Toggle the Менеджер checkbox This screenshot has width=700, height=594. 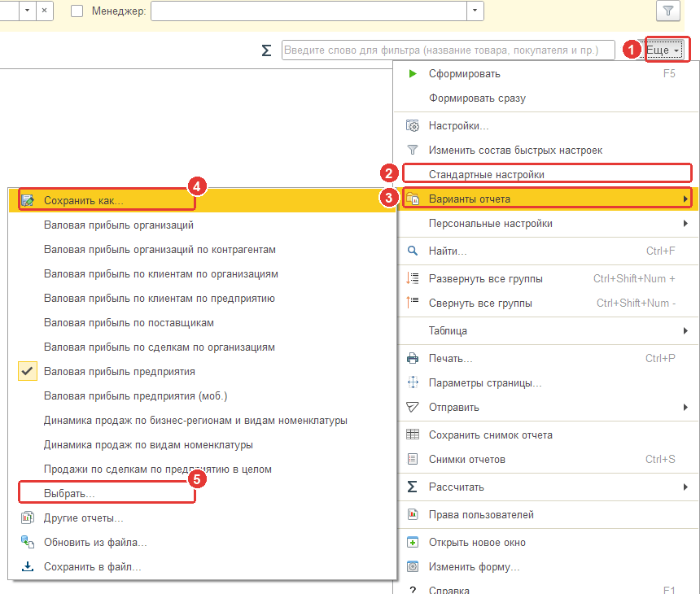click(77, 11)
